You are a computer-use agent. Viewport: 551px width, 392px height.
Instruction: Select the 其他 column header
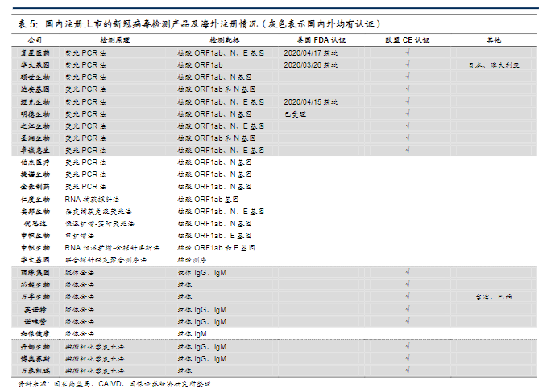[493, 39]
